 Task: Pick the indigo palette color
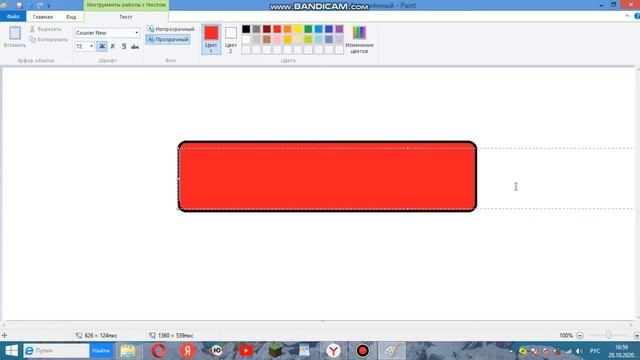click(329, 29)
